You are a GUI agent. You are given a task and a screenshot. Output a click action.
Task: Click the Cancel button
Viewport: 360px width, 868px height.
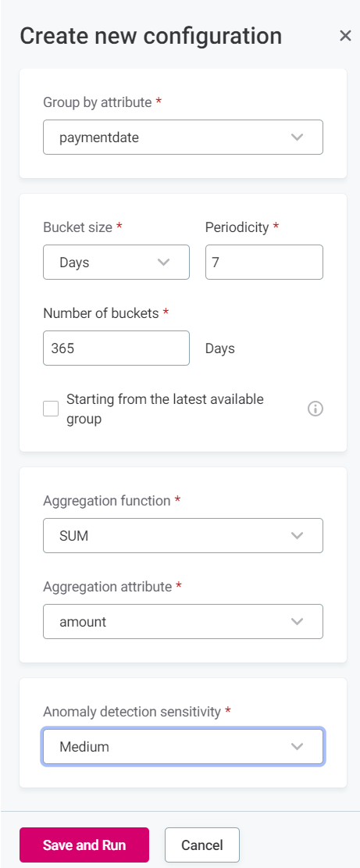click(x=201, y=845)
